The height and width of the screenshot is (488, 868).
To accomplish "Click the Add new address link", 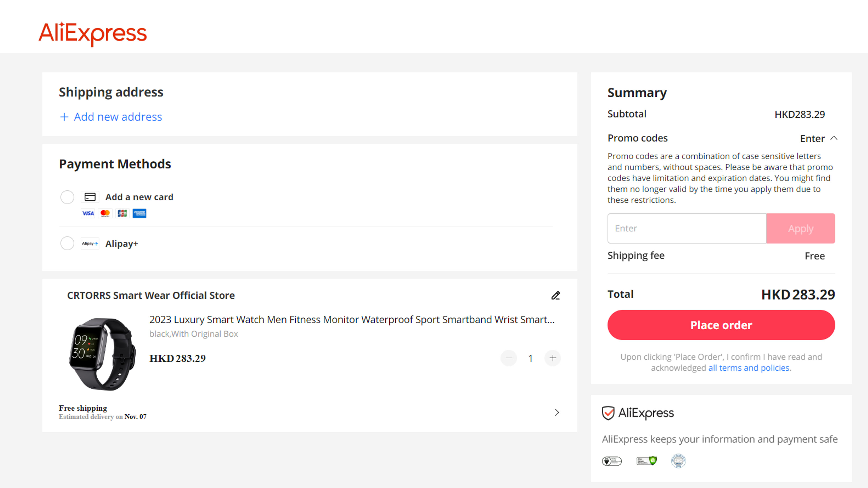I will tap(118, 117).
